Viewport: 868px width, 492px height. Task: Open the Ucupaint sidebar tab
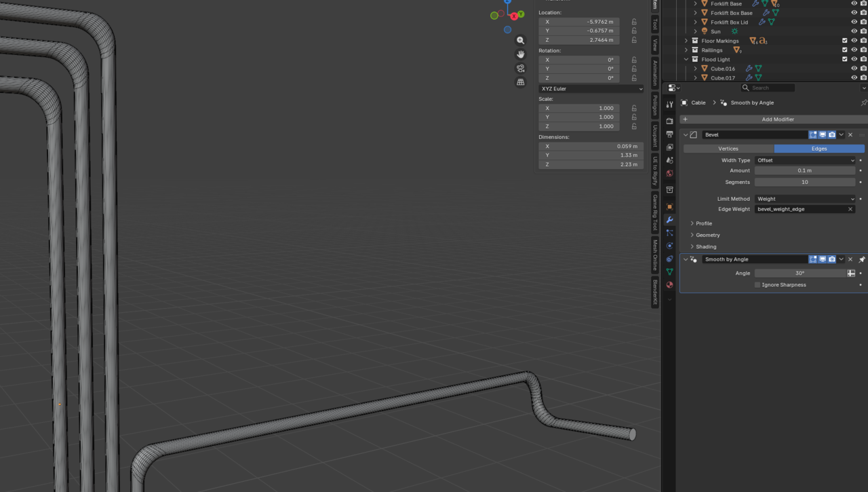[x=655, y=136]
